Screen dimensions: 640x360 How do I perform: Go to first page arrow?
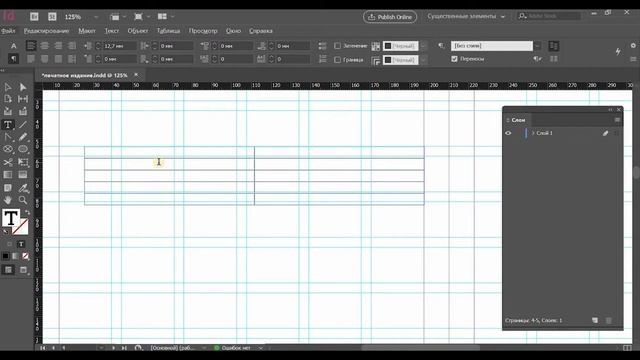[42, 348]
